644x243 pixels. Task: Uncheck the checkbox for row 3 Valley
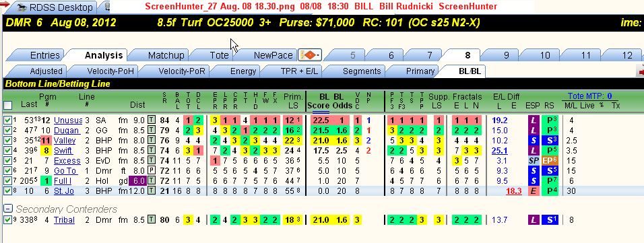7,141
